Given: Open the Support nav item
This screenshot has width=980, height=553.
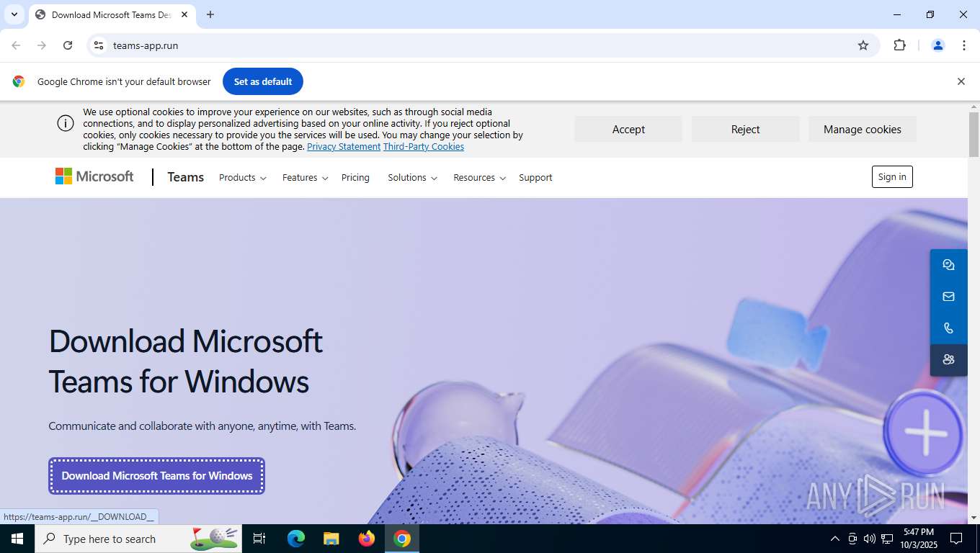Looking at the screenshot, I should click(535, 178).
